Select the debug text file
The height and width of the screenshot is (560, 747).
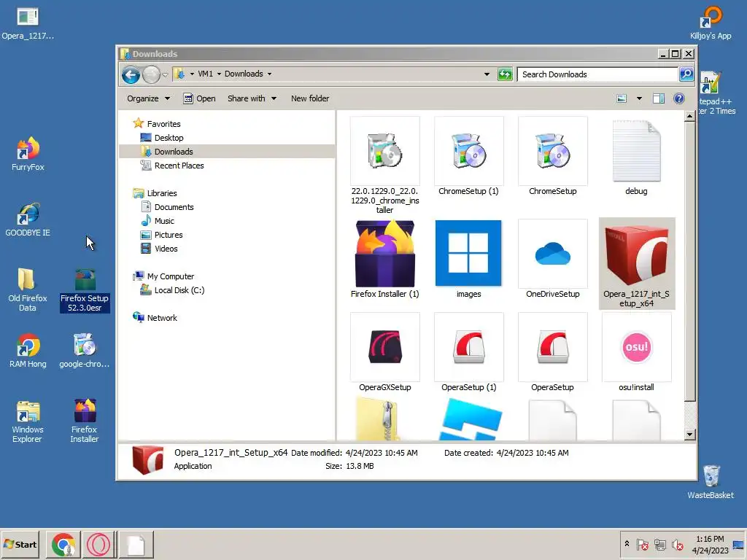click(x=636, y=156)
